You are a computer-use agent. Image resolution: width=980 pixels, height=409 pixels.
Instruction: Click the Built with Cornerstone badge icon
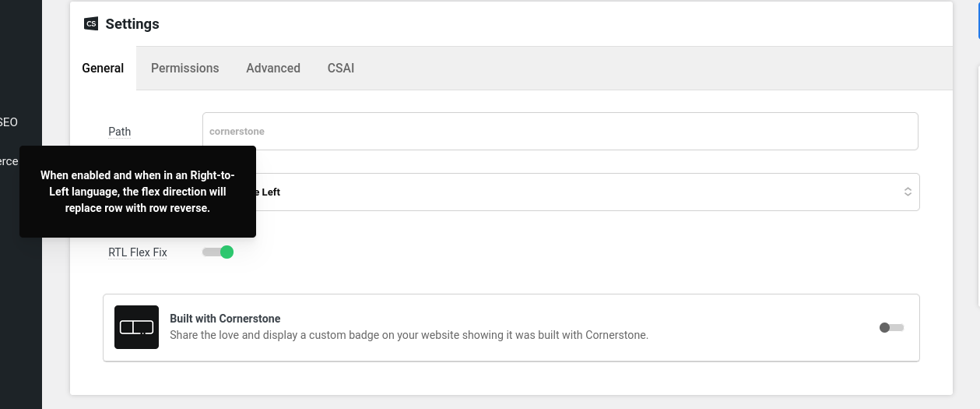[136, 327]
